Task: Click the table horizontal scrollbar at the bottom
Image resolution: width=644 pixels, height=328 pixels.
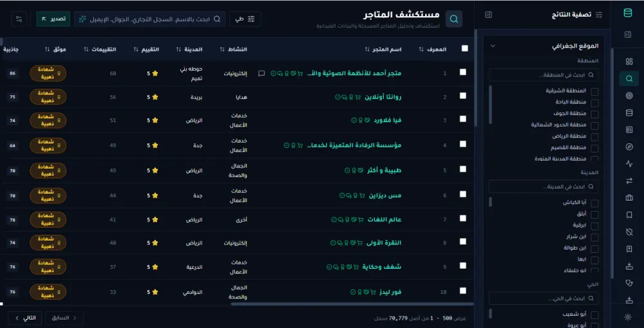Action: coord(352,304)
